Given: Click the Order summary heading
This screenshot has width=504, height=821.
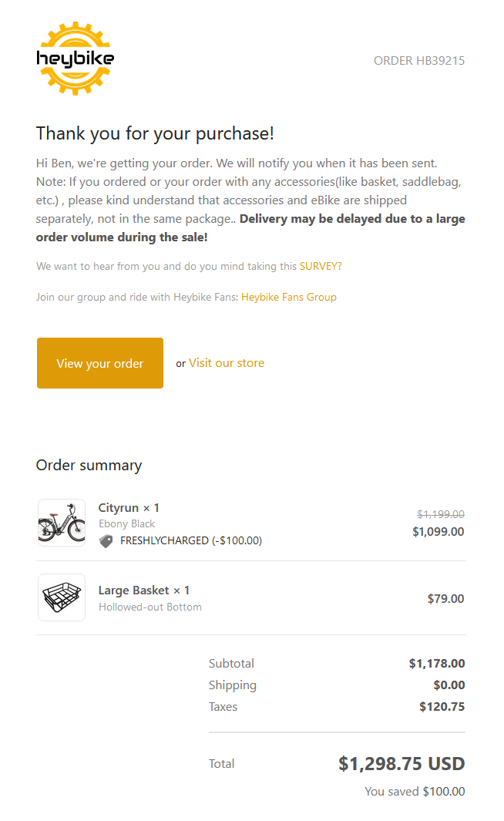Looking at the screenshot, I should 89,466.
